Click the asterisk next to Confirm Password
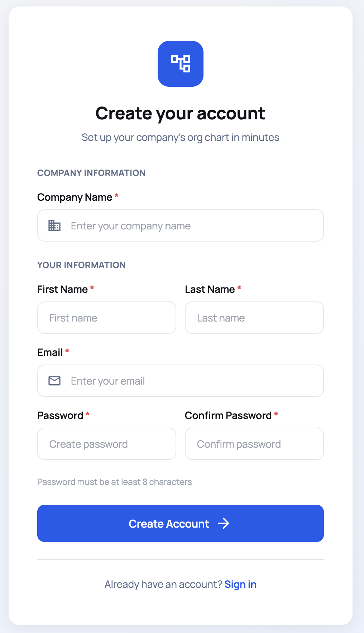The width and height of the screenshot is (364, 633). [x=276, y=414]
